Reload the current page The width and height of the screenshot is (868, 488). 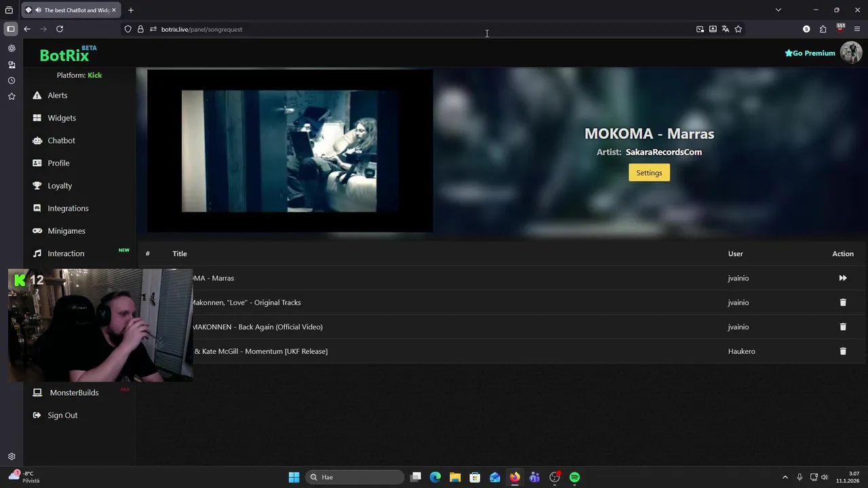click(x=60, y=29)
